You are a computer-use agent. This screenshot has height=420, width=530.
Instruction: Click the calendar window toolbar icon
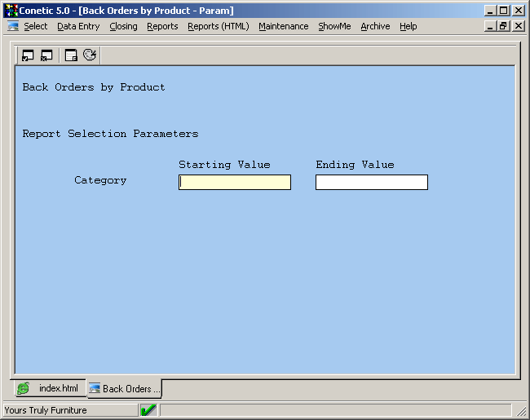point(71,55)
